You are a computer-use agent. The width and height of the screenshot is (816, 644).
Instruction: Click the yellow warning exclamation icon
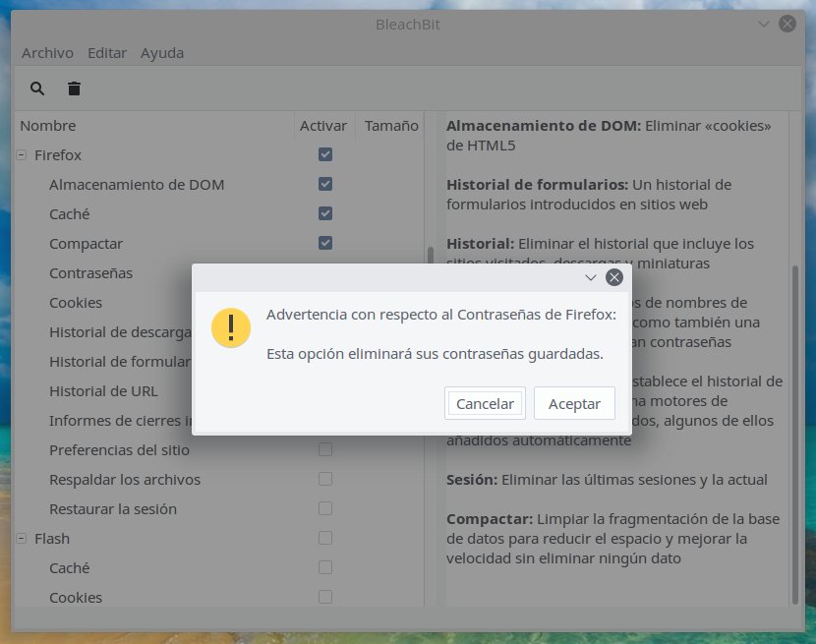231,327
